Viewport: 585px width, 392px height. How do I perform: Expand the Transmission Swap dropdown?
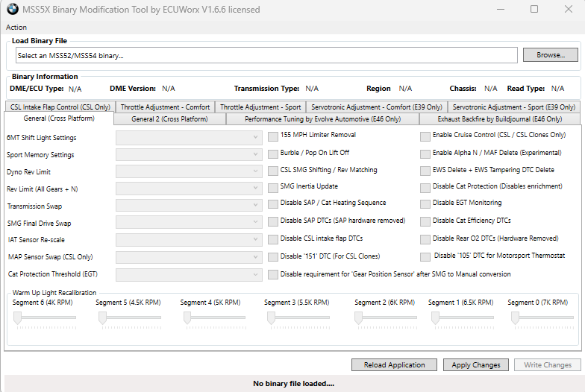click(188, 206)
